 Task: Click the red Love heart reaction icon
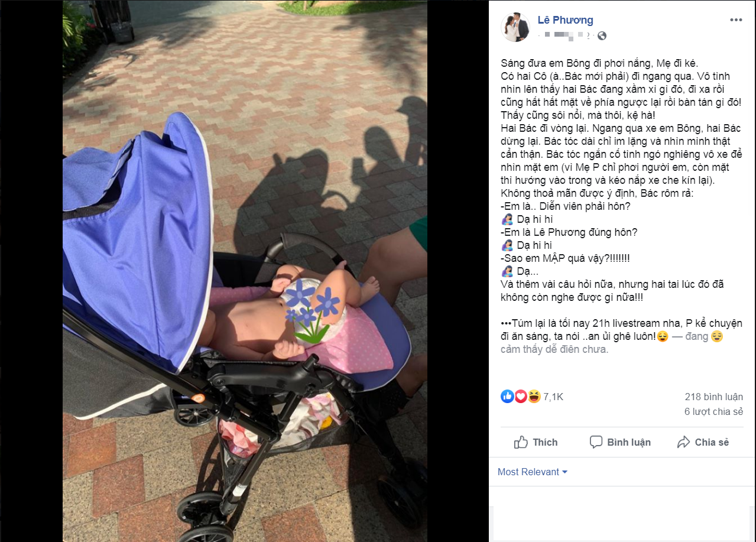521,397
